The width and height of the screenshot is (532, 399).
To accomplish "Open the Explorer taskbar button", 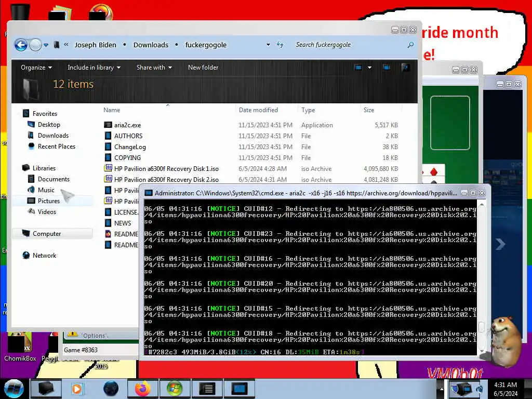I will (46, 389).
